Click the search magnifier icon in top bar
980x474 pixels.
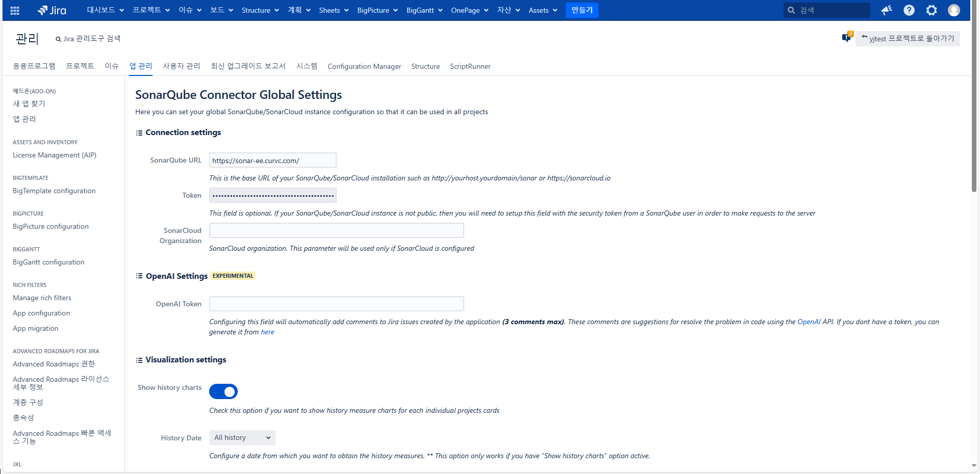pos(791,10)
